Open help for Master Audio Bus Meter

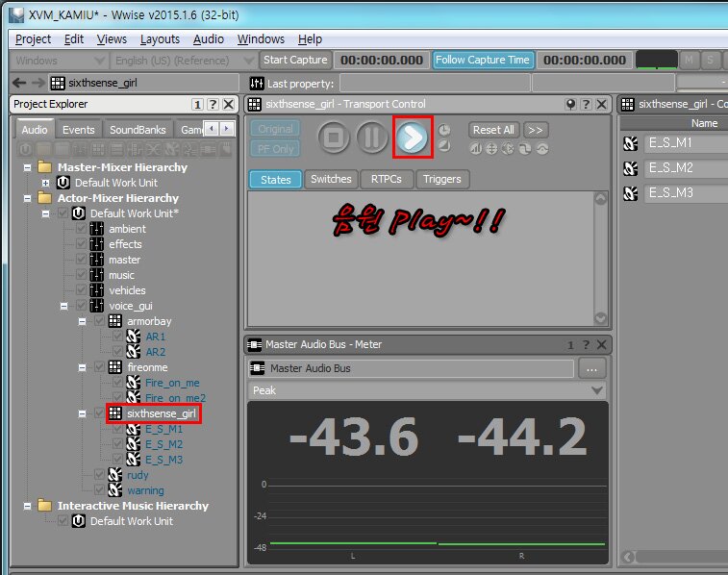586,344
